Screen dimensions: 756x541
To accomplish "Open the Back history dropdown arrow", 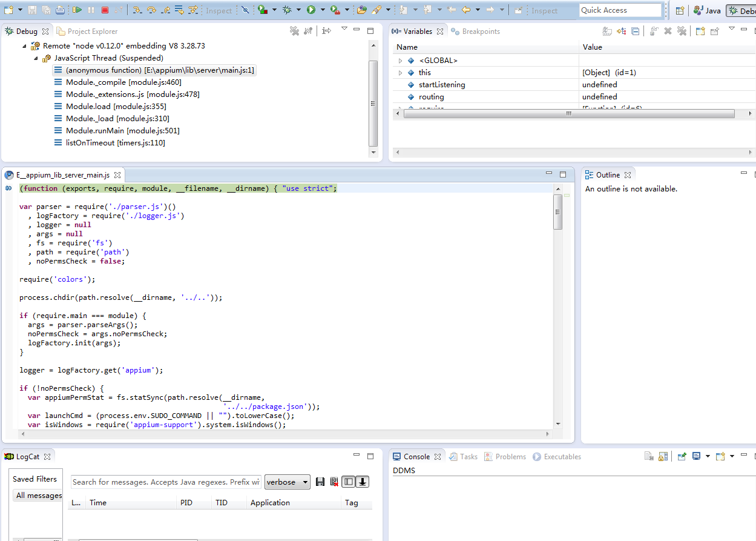I will [478, 10].
